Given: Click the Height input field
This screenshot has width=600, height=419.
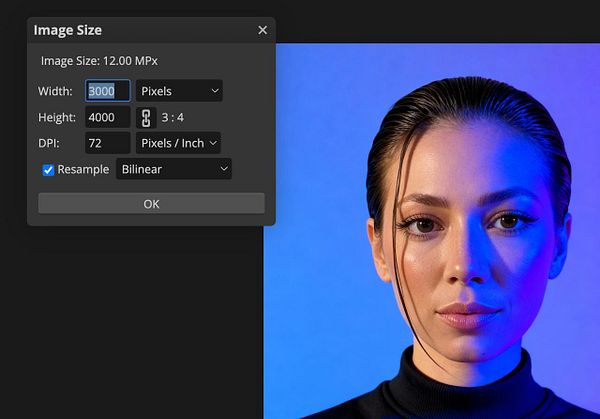Looking at the screenshot, I should click(x=108, y=117).
